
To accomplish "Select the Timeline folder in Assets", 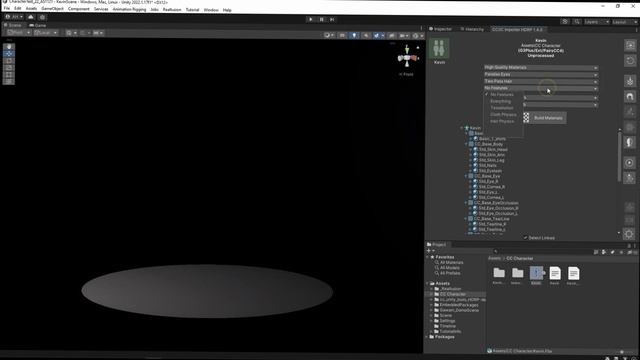I will [x=447, y=326].
